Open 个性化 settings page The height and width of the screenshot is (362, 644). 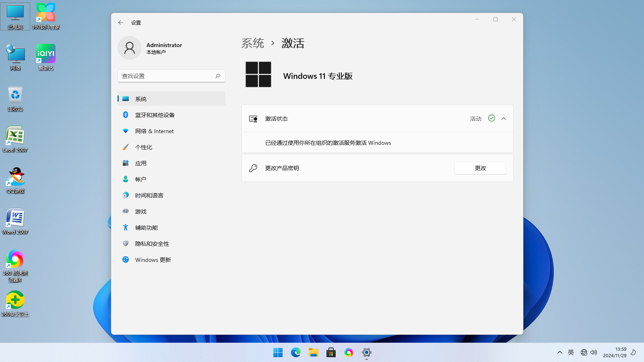171,147
